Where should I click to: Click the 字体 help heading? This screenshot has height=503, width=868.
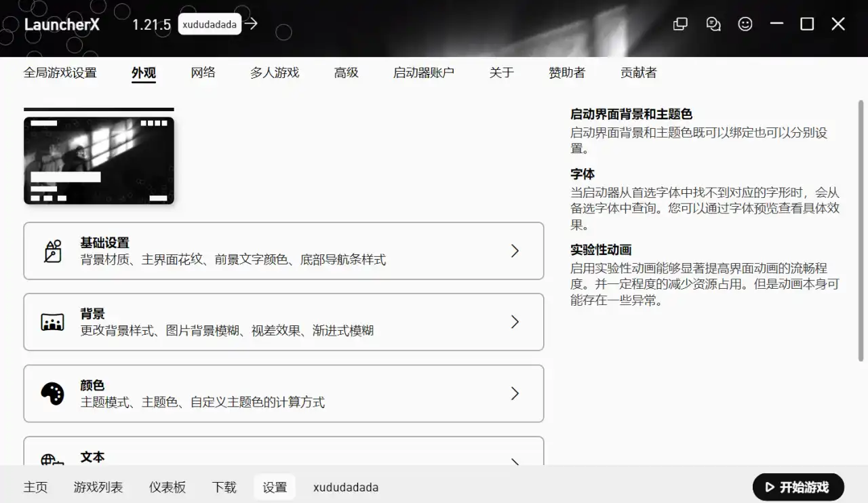[x=583, y=174]
